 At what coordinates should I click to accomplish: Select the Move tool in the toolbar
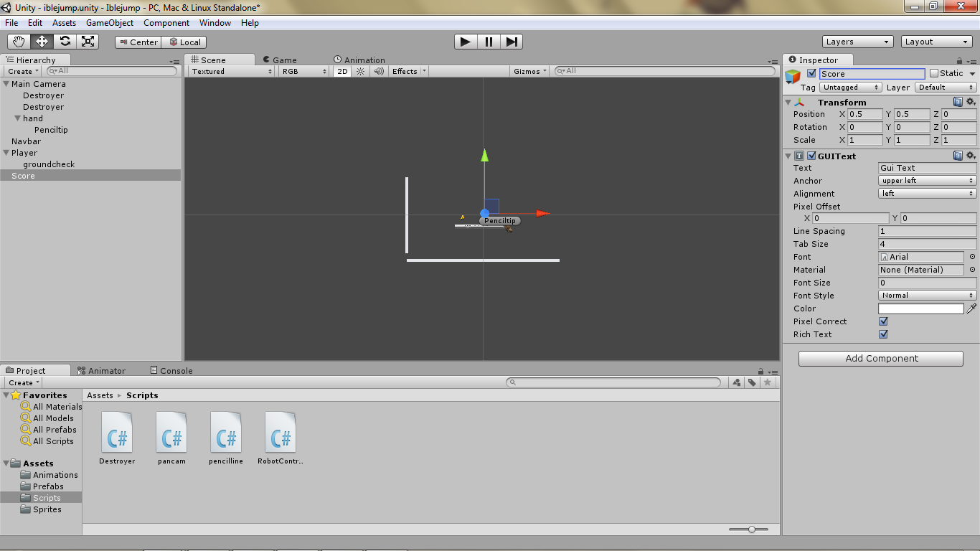(x=42, y=42)
